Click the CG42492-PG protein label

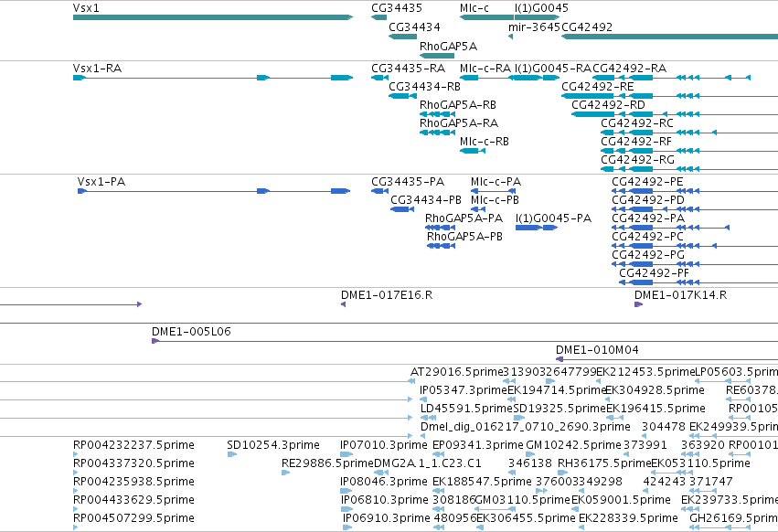(647, 255)
